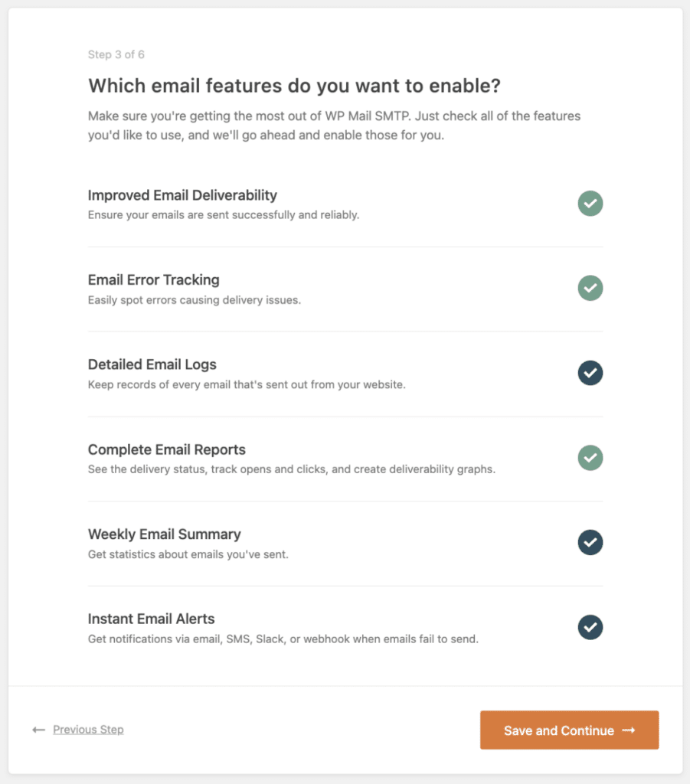The height and width of the screenshot is (784, 690).
Task: Click the dark checkmark circle for Detailed Email Logs
Action: (x=590, y=373)
